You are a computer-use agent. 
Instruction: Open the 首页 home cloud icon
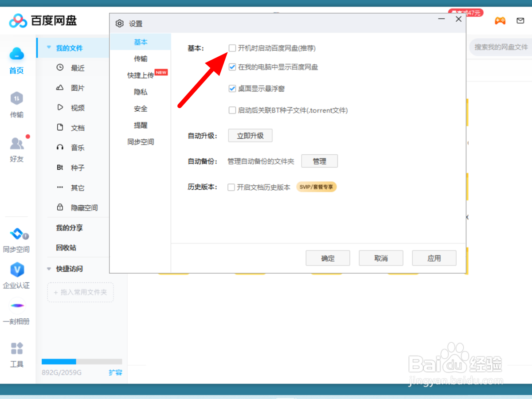[16, 54]
